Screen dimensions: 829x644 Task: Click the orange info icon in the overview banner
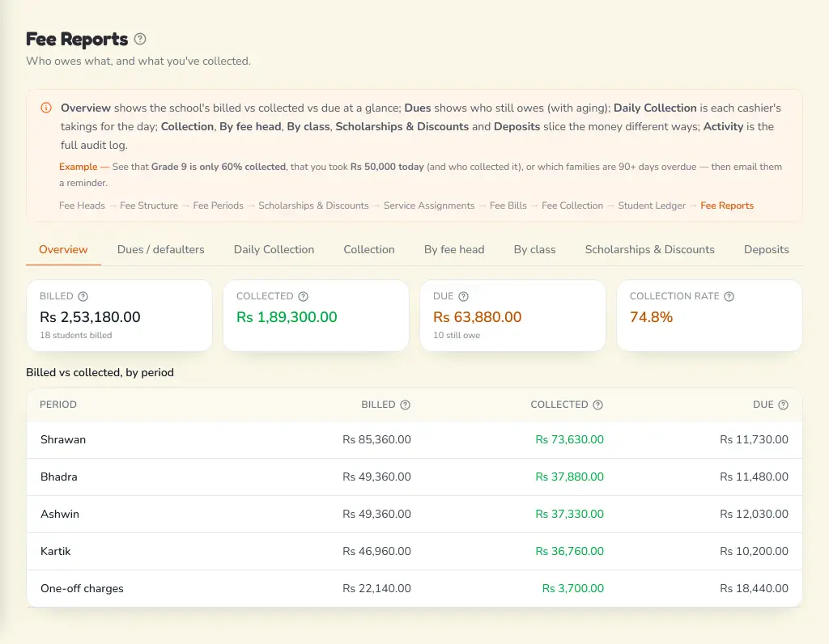pyautogui.click(x=46, y=108)
